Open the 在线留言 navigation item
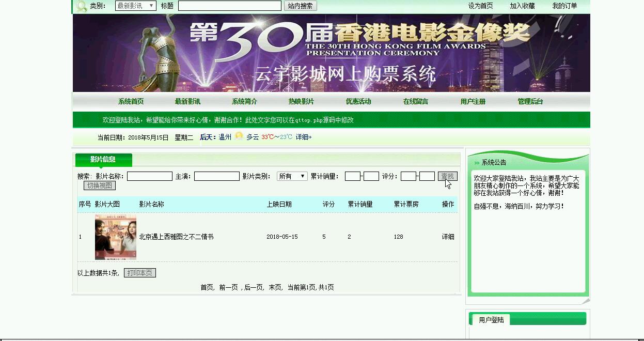This screenshot has width=644, height=341. (x=416, y=101)
